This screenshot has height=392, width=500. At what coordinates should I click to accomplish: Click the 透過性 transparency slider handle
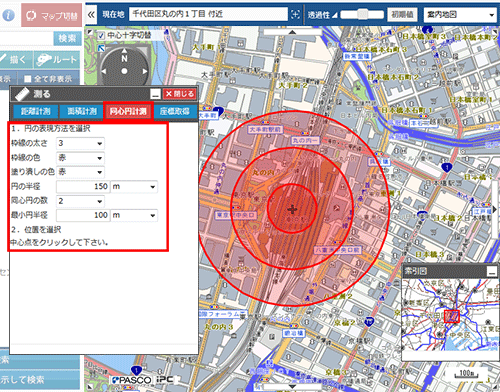tap(362, 14)
